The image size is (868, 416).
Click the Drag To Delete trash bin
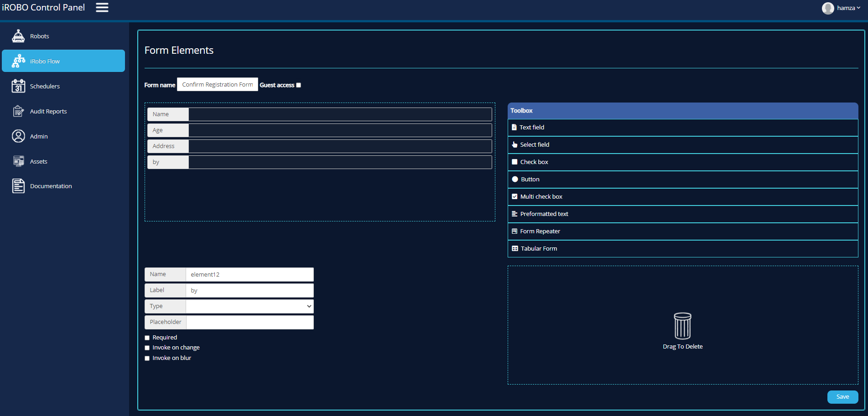(x=682, y=326)
